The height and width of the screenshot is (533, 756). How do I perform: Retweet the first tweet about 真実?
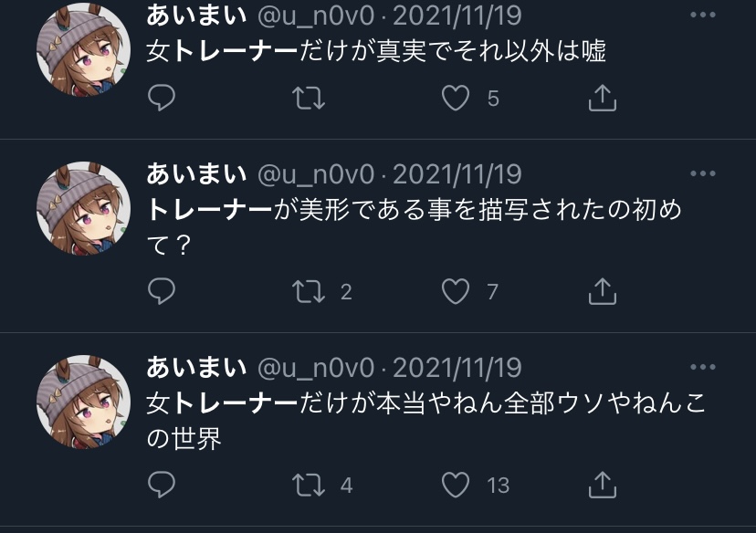click(x=309, y=98)
